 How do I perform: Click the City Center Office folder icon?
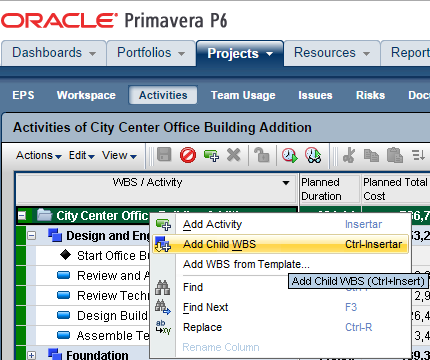click(x=44, y=215)
